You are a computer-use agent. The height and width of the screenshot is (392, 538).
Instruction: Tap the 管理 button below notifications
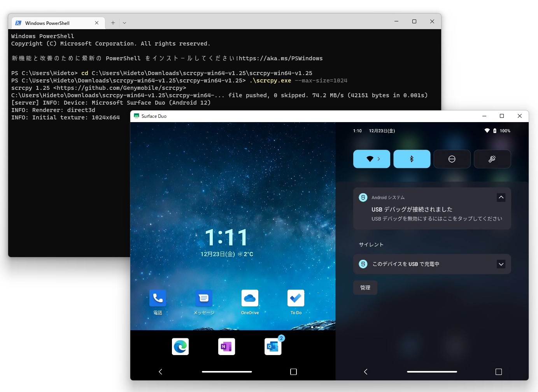pos(365,287)
